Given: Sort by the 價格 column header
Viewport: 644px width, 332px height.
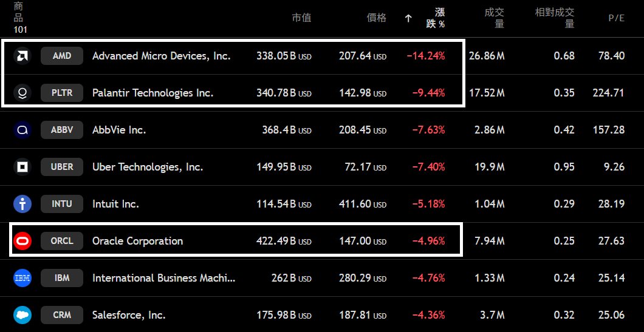Looking at the screenshot, I should (377, 18).
